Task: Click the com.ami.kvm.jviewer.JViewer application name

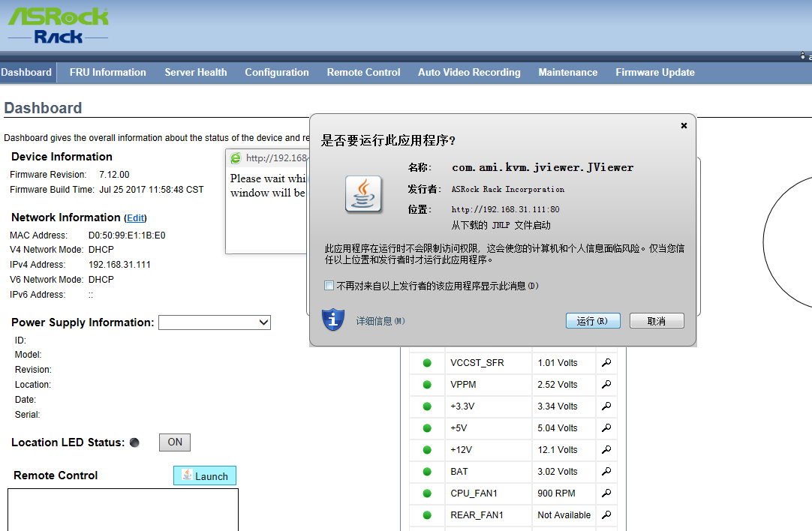Action: point(543,168)
